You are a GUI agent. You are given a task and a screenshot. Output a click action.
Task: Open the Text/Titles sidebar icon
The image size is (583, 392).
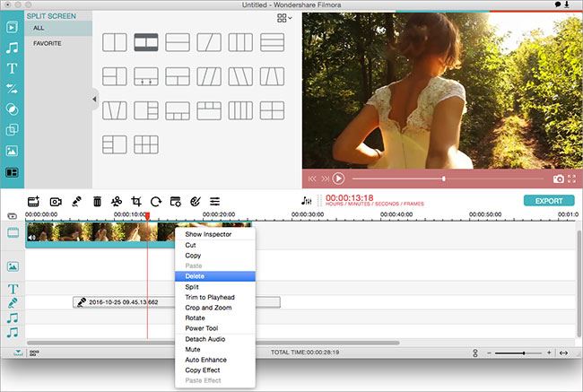12,68
